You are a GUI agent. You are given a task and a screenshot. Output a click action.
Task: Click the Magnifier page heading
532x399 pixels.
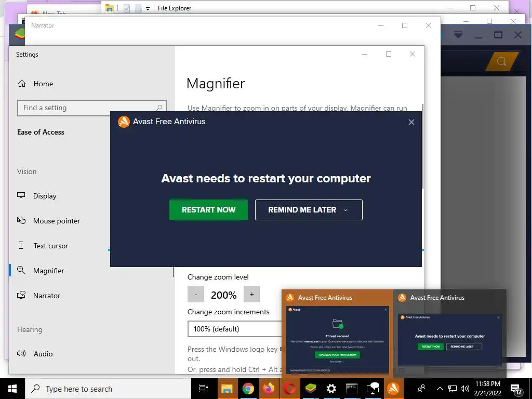(x=216, y=84)
